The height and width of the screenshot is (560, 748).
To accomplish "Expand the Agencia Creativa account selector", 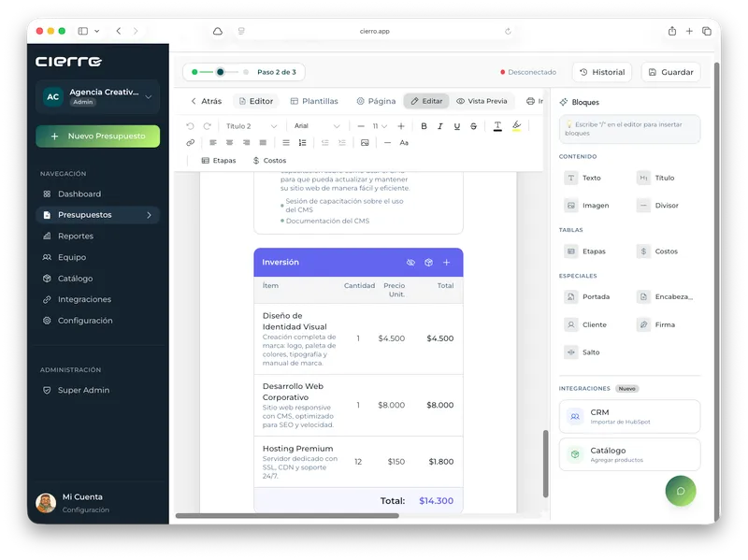I will [x=98, y=97].
